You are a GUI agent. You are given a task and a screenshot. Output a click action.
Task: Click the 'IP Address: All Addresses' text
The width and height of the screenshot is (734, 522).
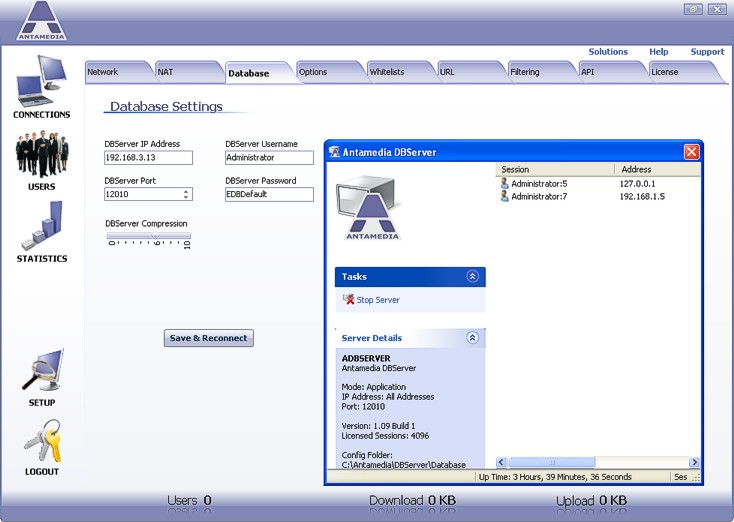point(388,397)
